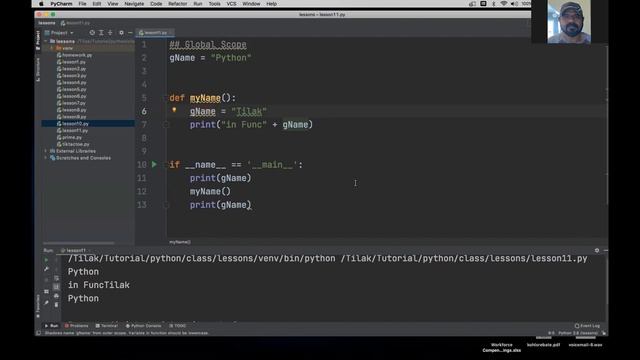Expand the venv folder

point(51,48)
